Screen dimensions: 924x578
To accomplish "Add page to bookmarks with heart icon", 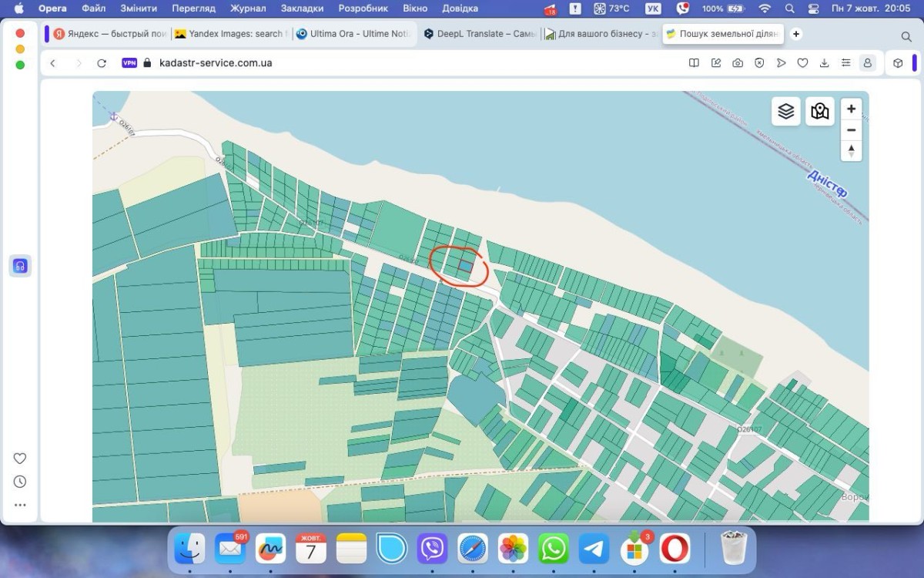I will [x=802, y=63].
